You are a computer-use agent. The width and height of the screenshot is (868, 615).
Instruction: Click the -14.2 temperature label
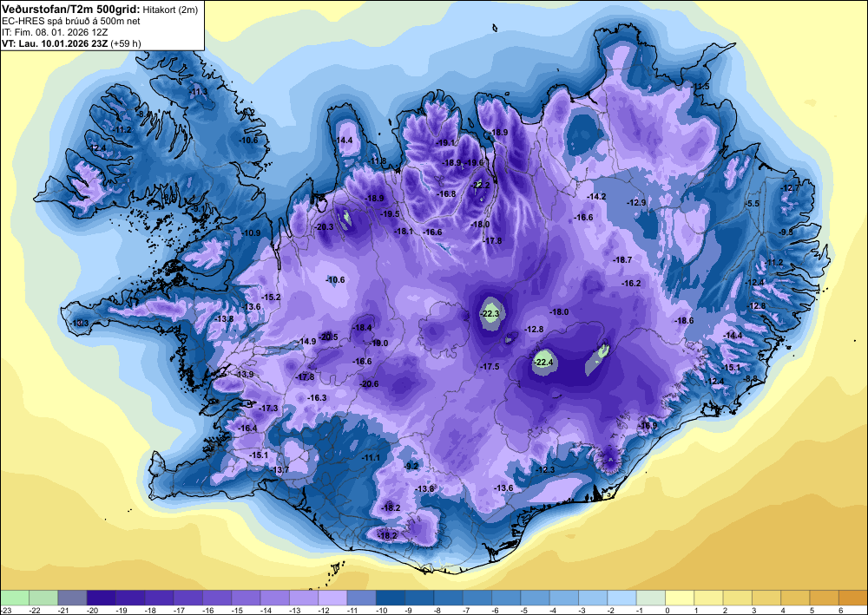[x=596, y=197]
